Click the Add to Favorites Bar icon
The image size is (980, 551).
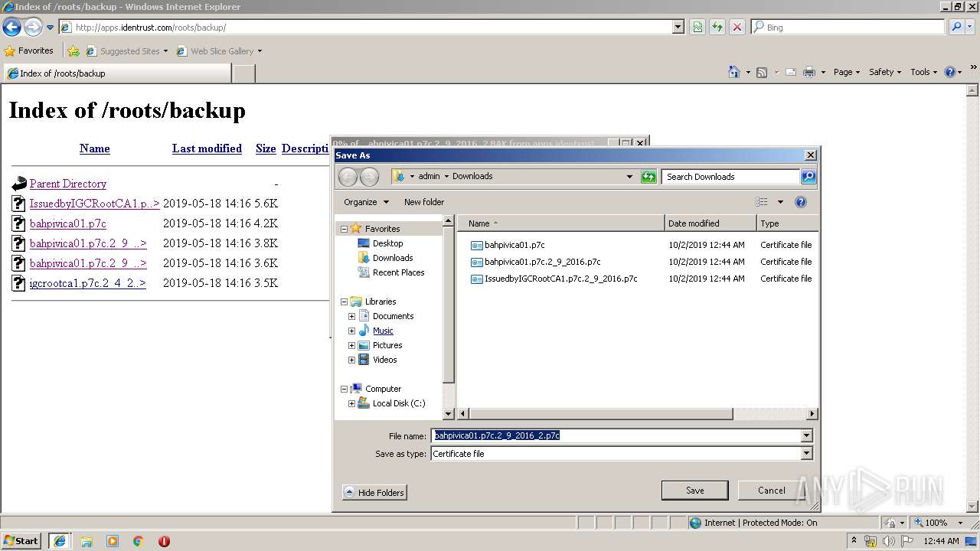coord(73,51)
